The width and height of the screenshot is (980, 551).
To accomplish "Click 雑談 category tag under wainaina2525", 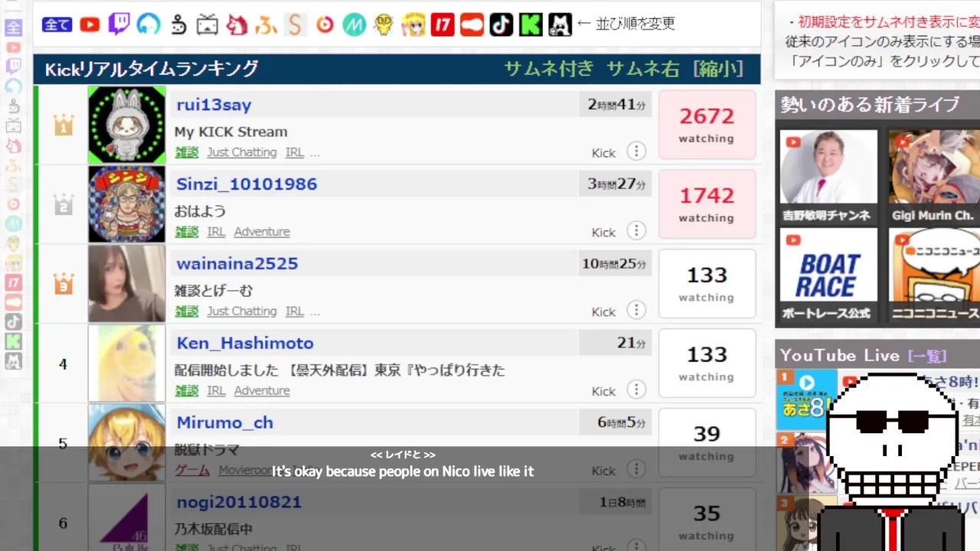I will 187,311.
